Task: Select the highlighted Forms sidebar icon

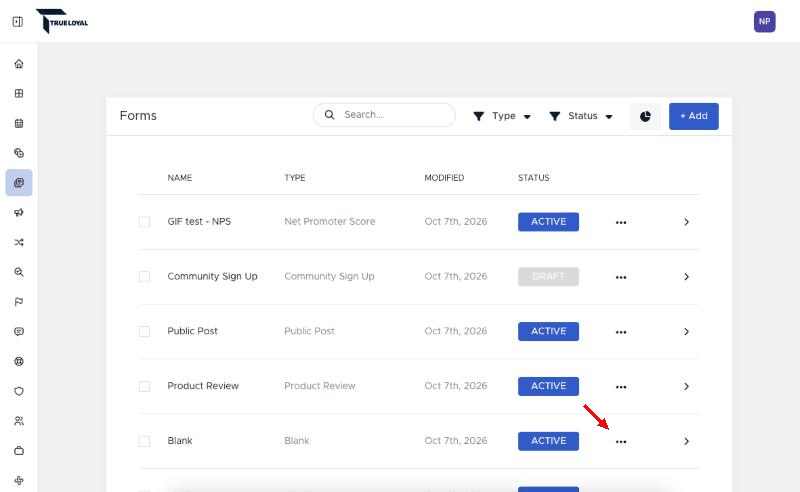Action: 19,183
